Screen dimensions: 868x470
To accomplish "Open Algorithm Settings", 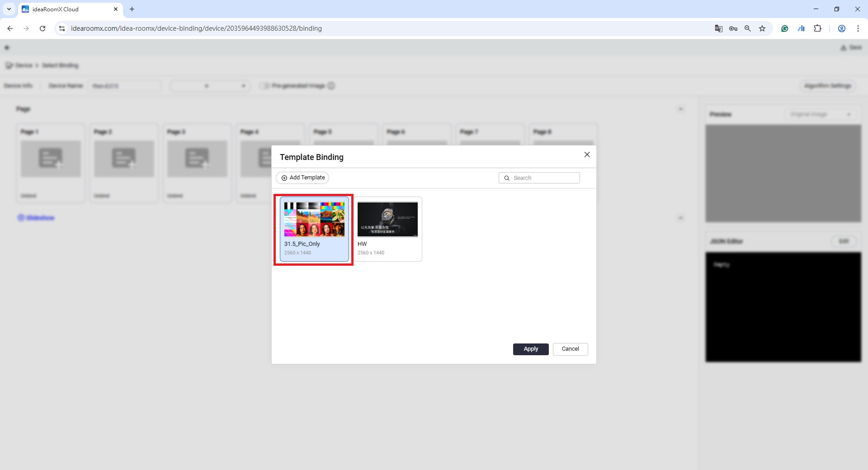I will click(x=828, y=86).
